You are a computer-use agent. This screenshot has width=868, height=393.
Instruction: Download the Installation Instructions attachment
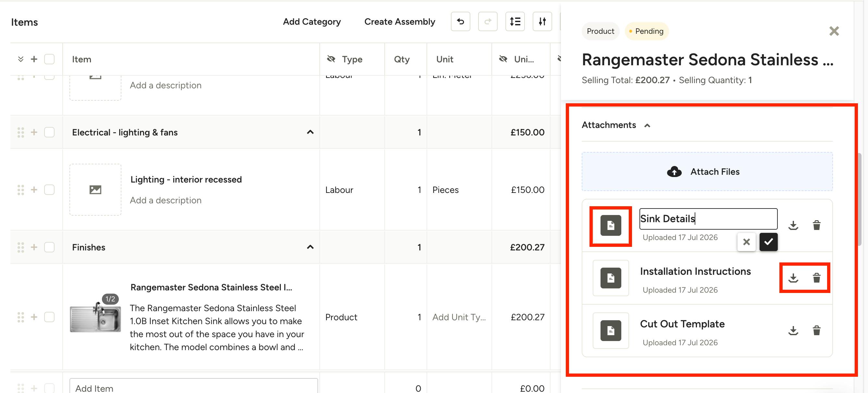(793, 278)
